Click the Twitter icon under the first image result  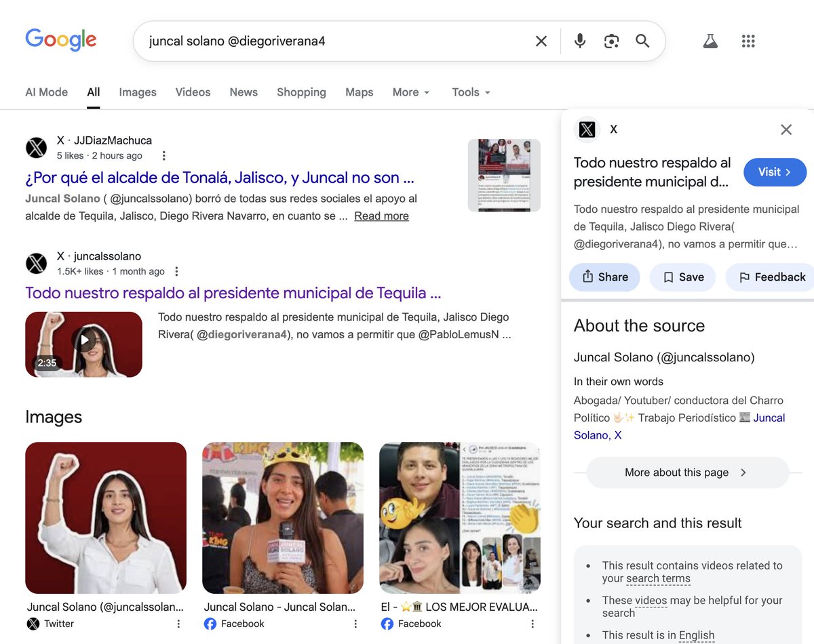point(33,623)
